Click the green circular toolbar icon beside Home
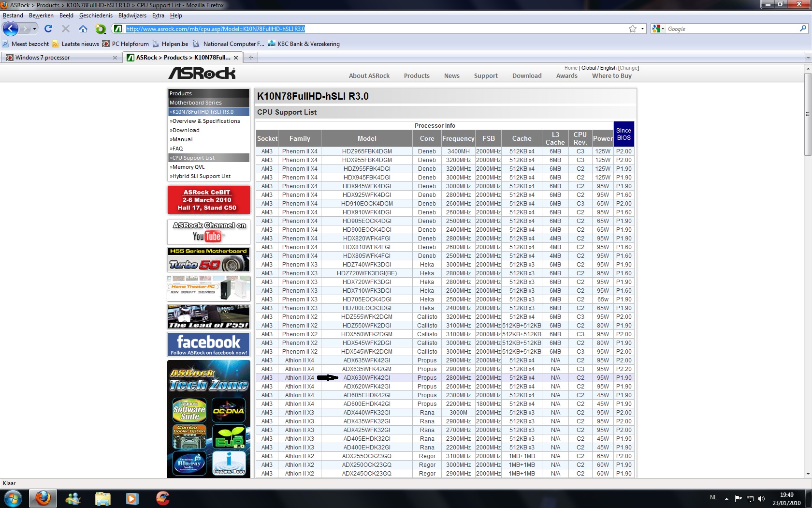The image size is (812, 508). tap(100, 29)
